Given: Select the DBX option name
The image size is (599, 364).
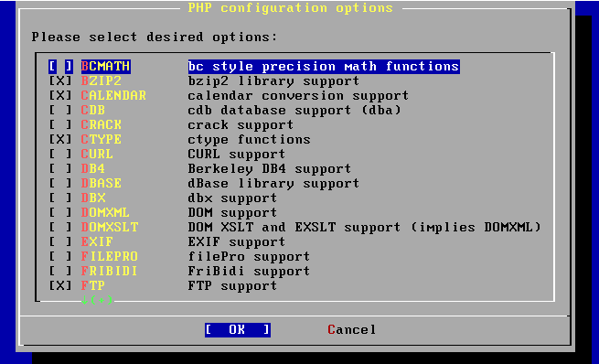Looking at the screenshot, I should pyautogui.click(x=93, y=198).
